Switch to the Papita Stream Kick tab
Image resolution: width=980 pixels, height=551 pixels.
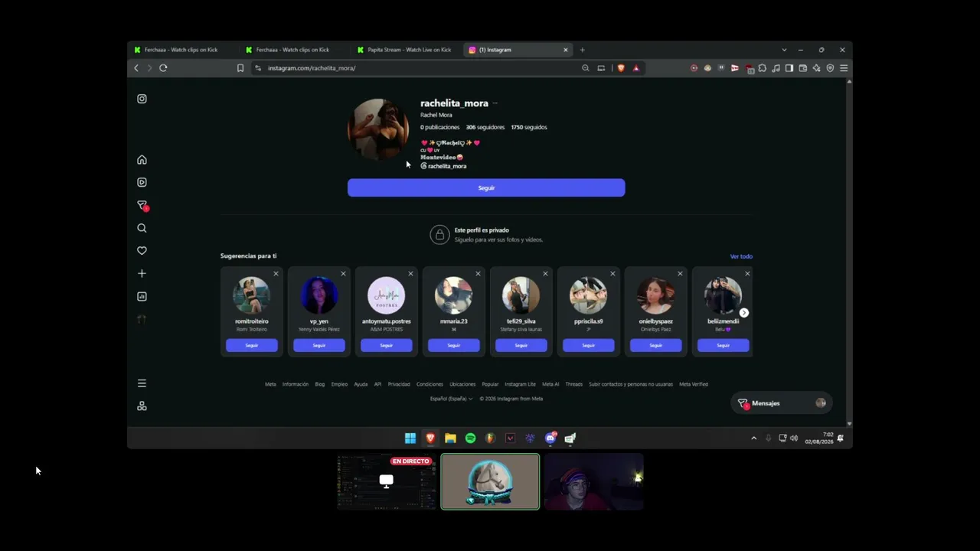[x=406, y=50]
